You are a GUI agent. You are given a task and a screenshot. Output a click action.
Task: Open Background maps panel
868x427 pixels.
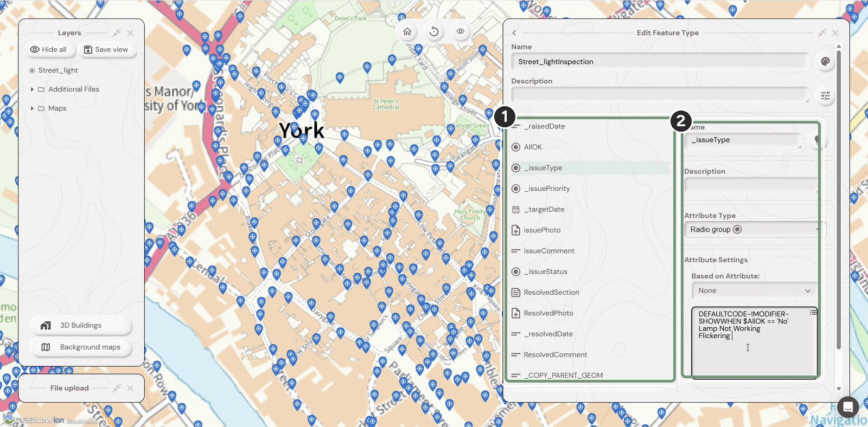tap(80, 347)
